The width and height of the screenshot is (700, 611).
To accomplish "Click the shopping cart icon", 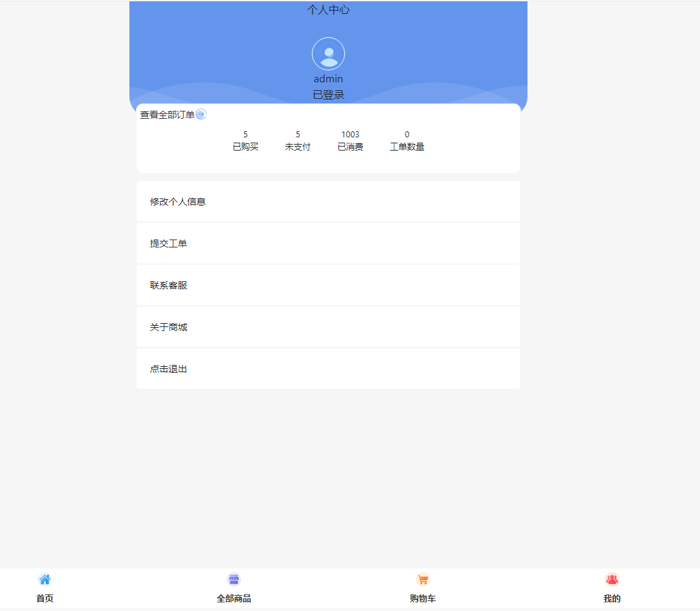I will pyautogui.click(x=423, y=580).
